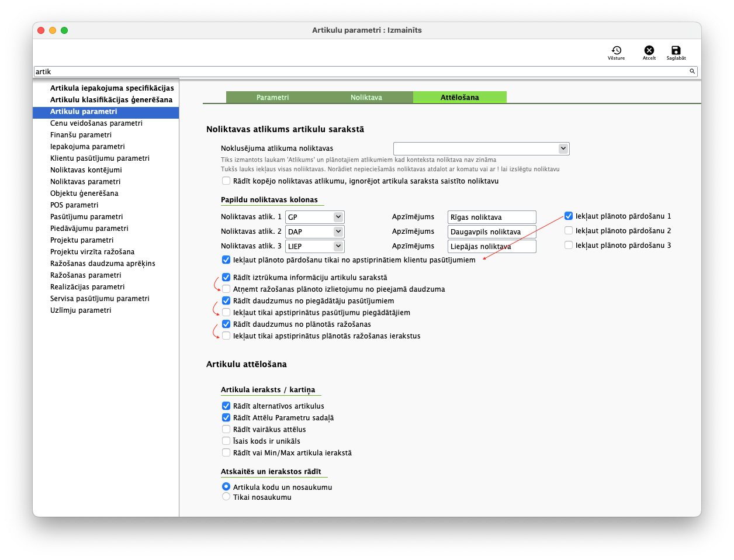
Task: Switch to the Parametri tab
Action: coord(272,98)
